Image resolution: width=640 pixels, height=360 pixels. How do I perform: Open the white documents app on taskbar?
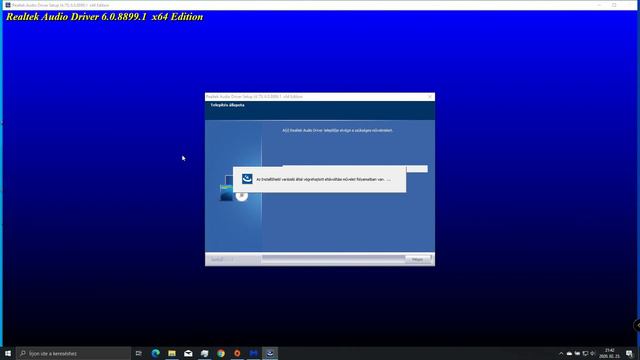tap(204, 353)
